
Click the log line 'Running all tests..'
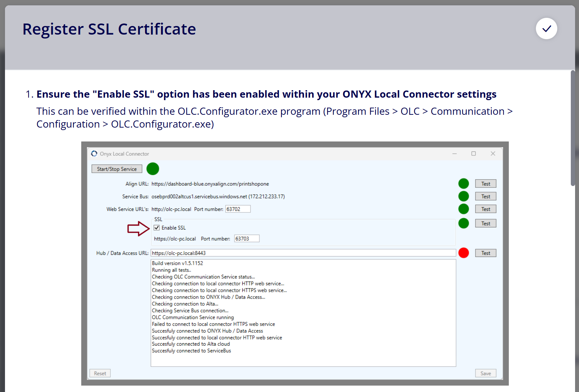171,270
